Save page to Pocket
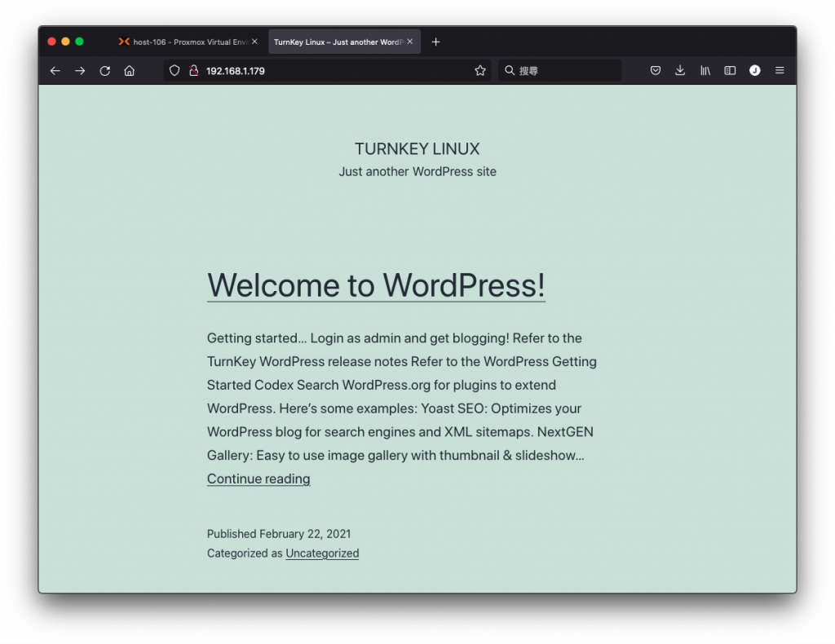Viewport: 835px width, 644px height. tap(656, 70)
